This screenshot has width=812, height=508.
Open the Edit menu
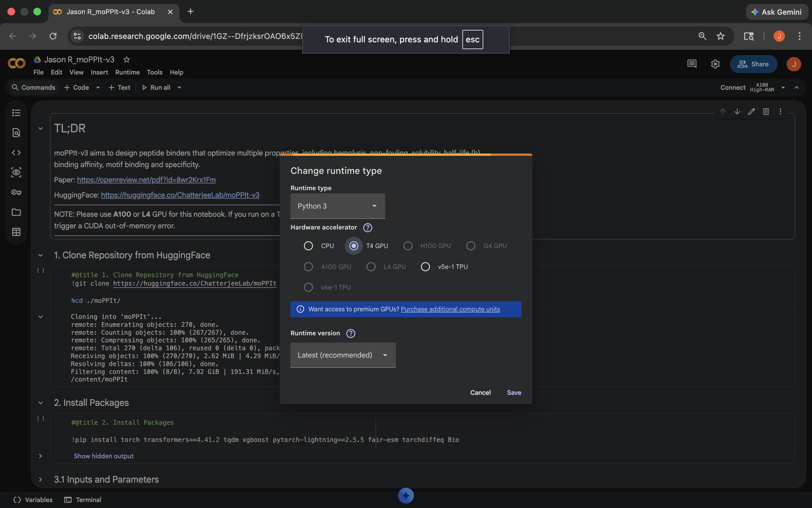(56, 72)
